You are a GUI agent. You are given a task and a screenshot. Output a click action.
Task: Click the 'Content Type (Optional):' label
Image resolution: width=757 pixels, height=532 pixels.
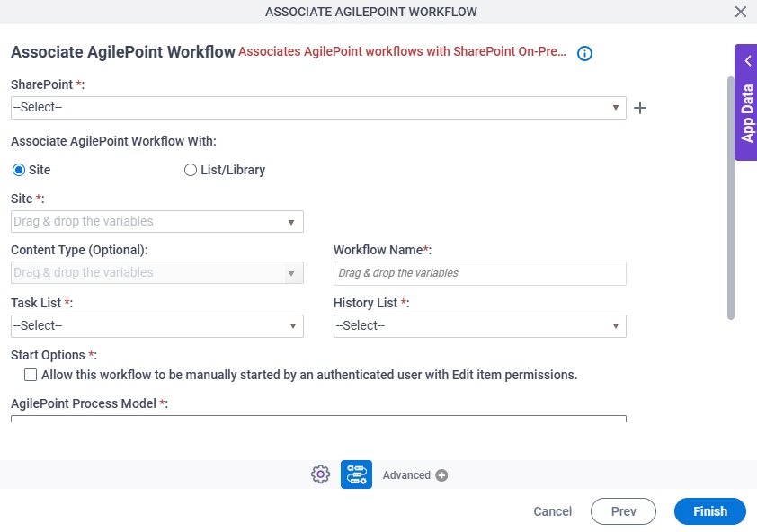pos(79,250)
